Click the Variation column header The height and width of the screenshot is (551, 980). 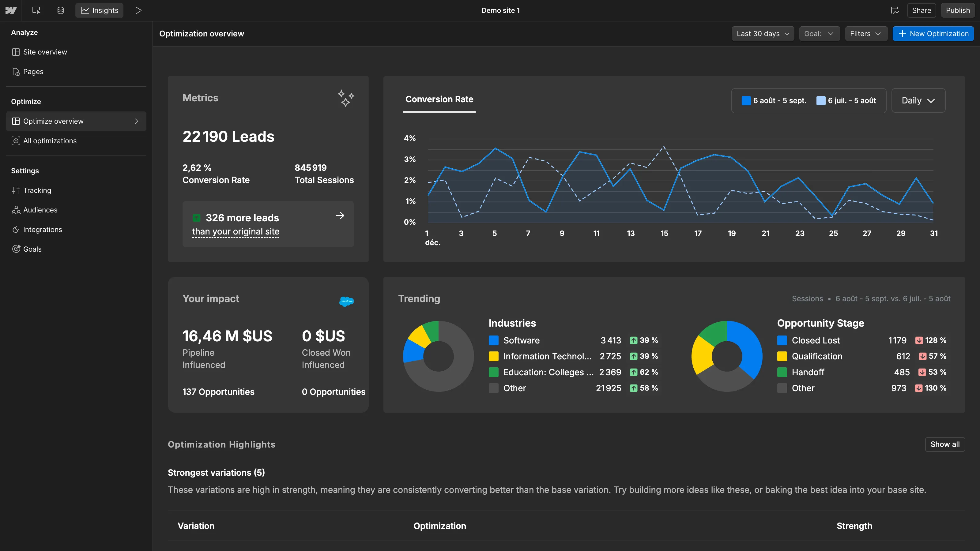[x=196, y=526]
